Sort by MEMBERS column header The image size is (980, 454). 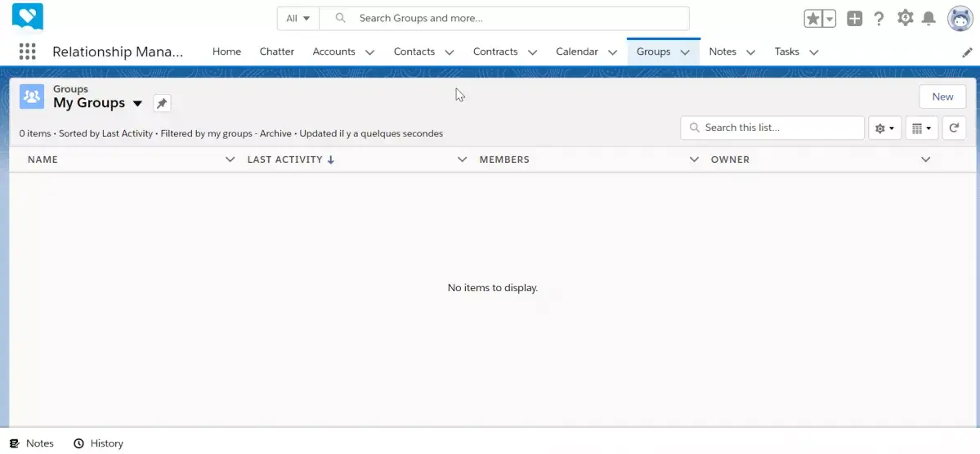click(504, 160)
